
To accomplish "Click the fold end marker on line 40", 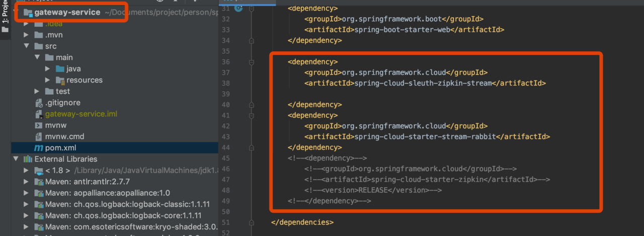I will 252,105.
